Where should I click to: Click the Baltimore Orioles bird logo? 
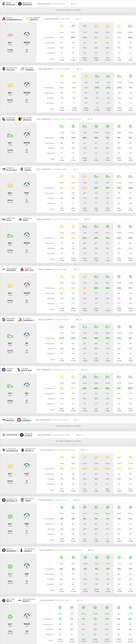[x=20, y=119]
